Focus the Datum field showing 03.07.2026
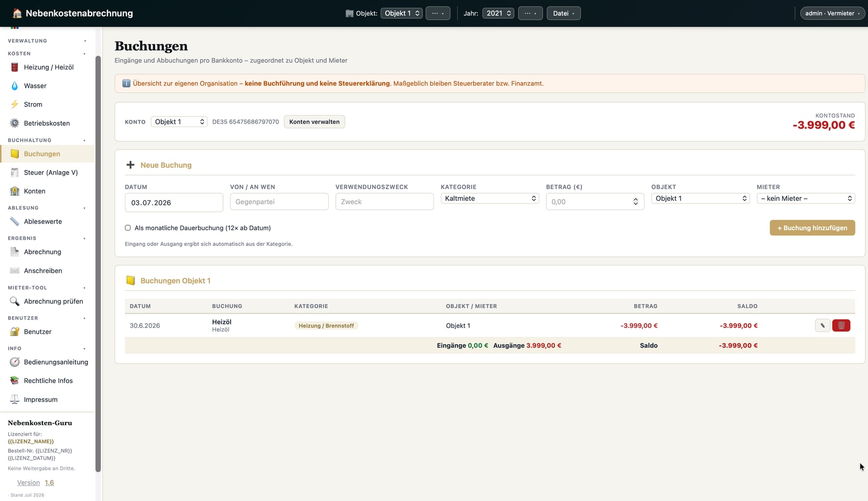The width and height of the screenshot is (868, 501). click(x=174, y=202)
